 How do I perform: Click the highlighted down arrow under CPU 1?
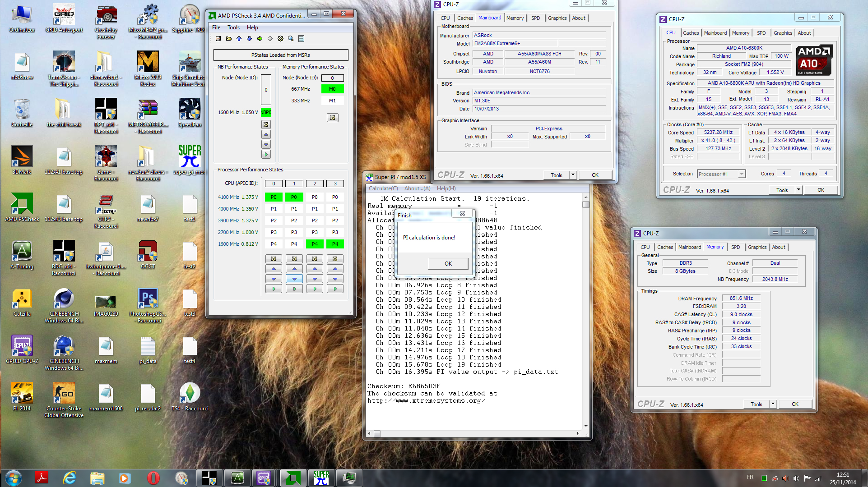click(294, 279)
